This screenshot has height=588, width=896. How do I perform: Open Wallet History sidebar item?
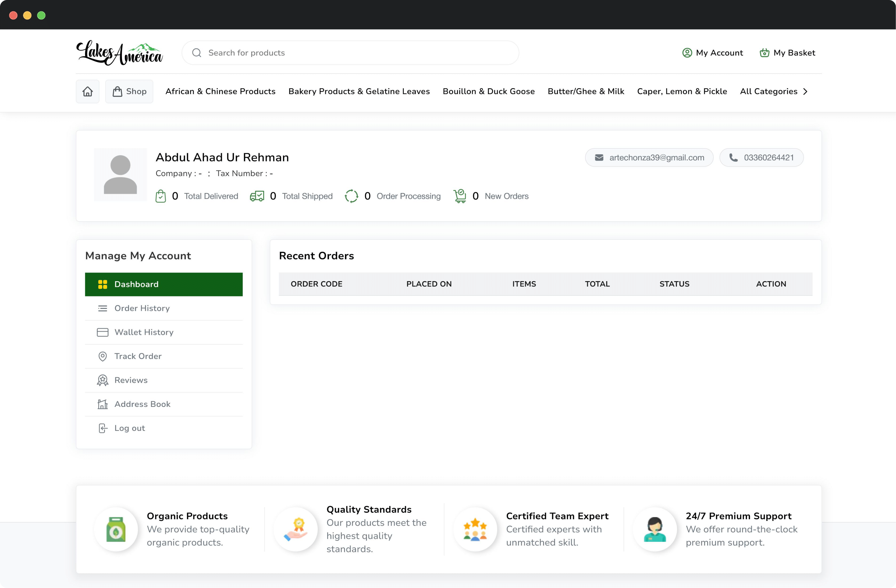pos(144,332)
